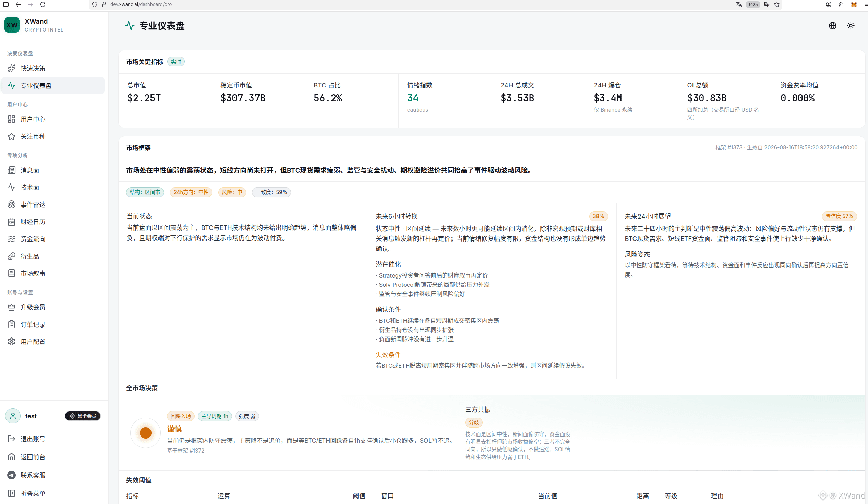Image resolution: width=868 pixels, height=504 pixels.
Task: Click the 38% probability badge
Action: (598, 216)
